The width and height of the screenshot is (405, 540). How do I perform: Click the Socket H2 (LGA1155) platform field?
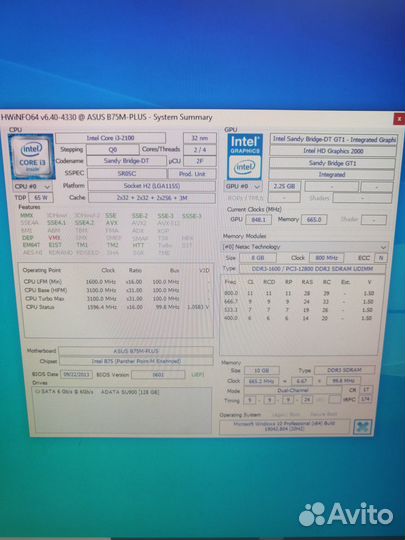[152, 186]
